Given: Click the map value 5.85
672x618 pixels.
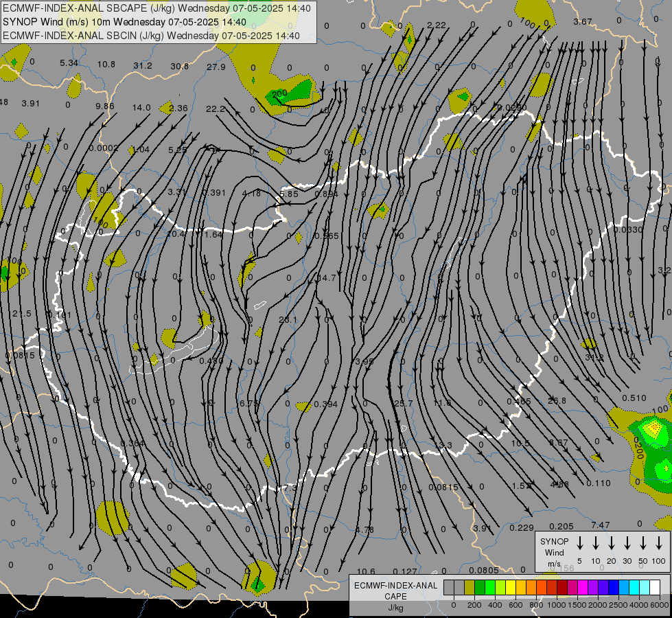Looking at the screenshot, I should (x=289, y=194).
